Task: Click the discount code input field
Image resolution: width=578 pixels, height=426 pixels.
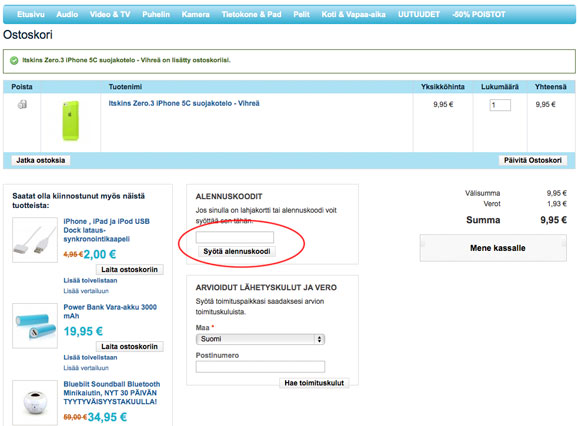Action: point(235,237)
